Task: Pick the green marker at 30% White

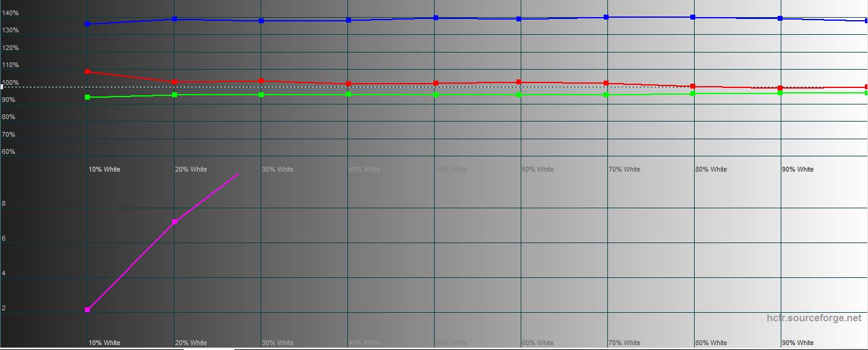Action: pos(261,95)
